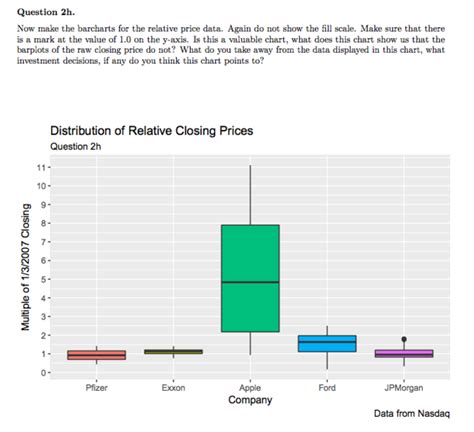Screen dimensions: 474x432
Task: Select the chart title 'Distribution of Relative Closing Prices'
Action: pyautogui.click(x=152, y=131)
